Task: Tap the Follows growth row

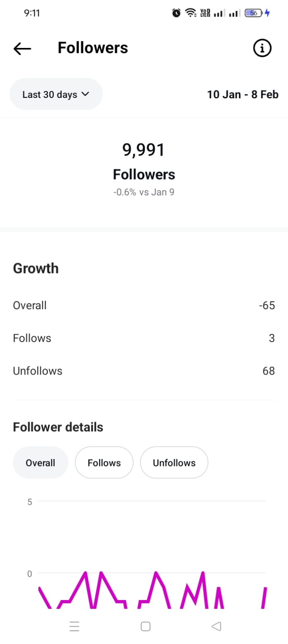Action: 144,338
